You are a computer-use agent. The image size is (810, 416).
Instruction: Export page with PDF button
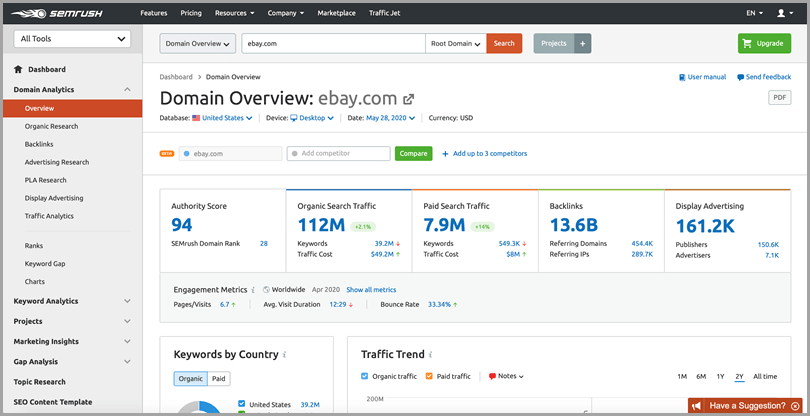coord(780,97)
